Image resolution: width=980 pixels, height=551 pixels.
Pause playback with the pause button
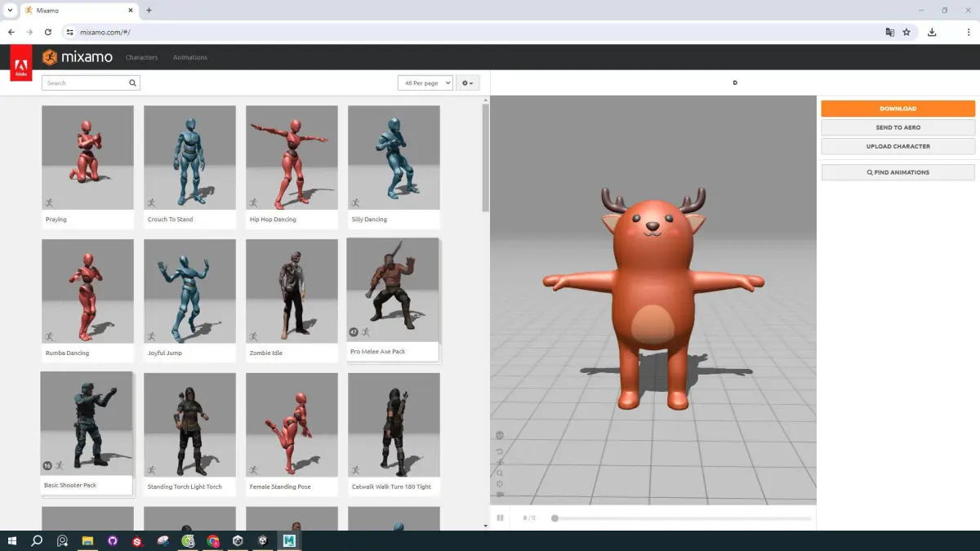coord(500,518)
